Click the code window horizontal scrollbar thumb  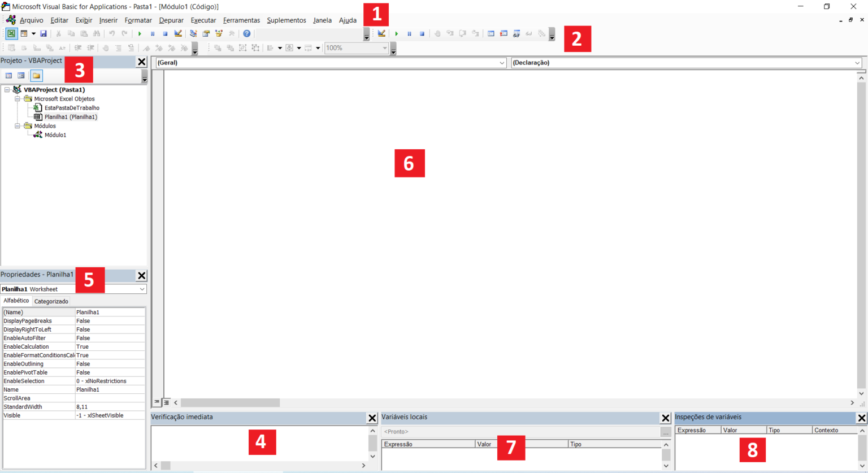[x=230, y=403]
